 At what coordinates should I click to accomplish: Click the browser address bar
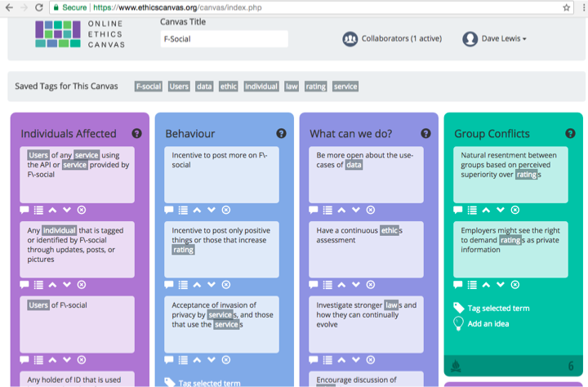click(x=311, y=7)
